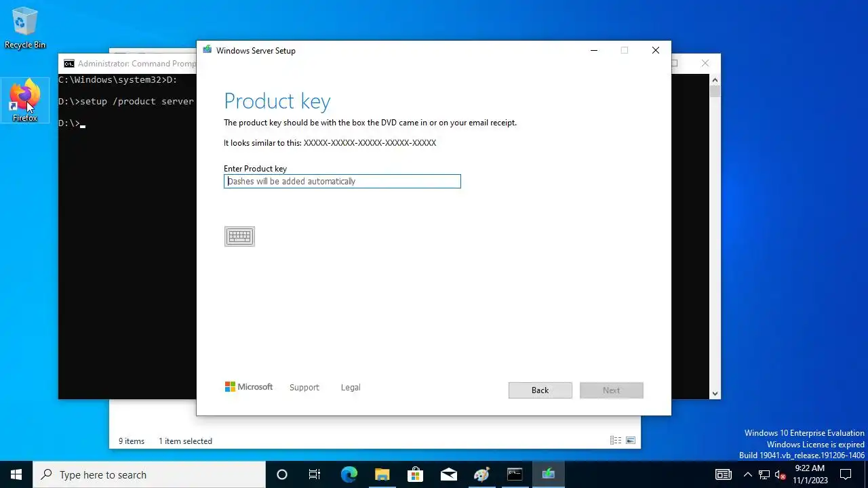868x488 pixels.
Task: Open the Paint app taskbar icon
Action: [x=481, y=474]
